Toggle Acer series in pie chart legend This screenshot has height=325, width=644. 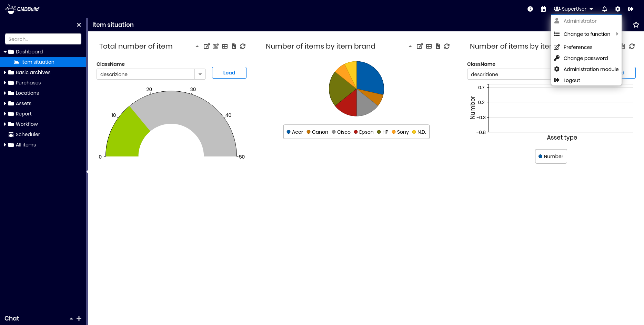coord(295,132)
